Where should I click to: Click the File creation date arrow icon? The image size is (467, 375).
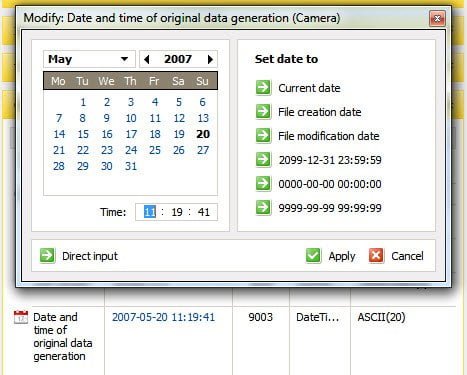click(263, 112)
